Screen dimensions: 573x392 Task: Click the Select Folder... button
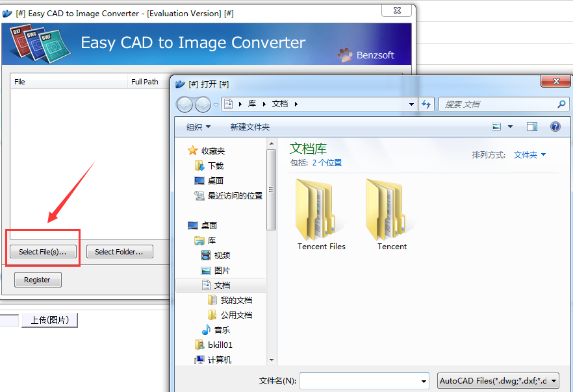[120, 252]
